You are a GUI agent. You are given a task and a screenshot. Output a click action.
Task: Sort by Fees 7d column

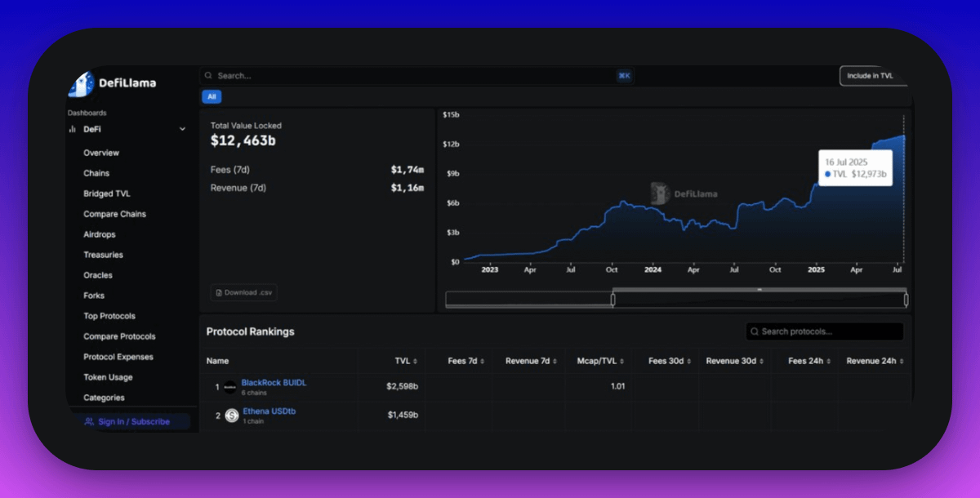click(465, 361)
